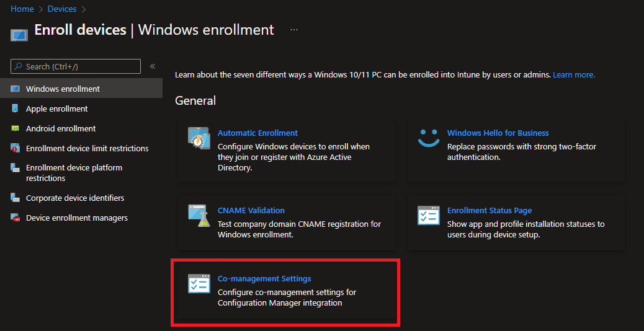
Task: Click the 'Learn about the seven different ways' sentence
Action: click(x=363, y=74)
